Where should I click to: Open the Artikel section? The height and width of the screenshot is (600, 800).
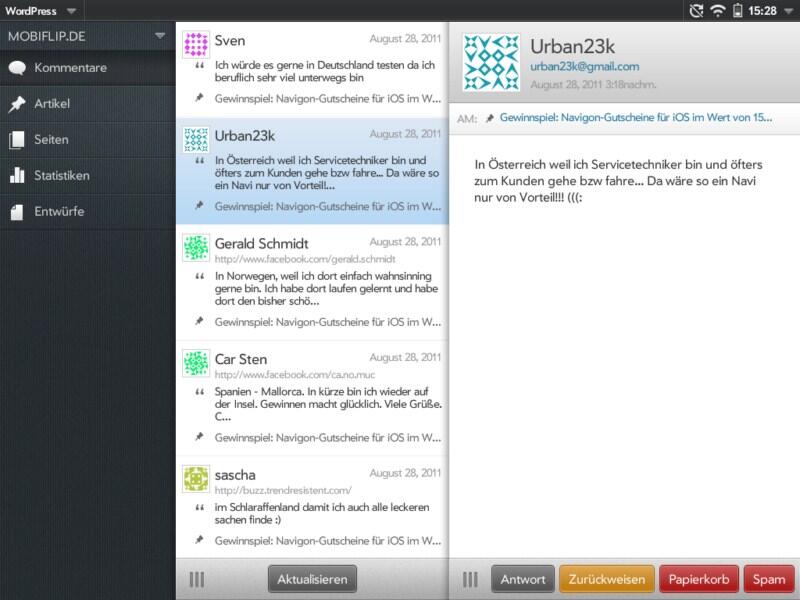pos(87,104)
